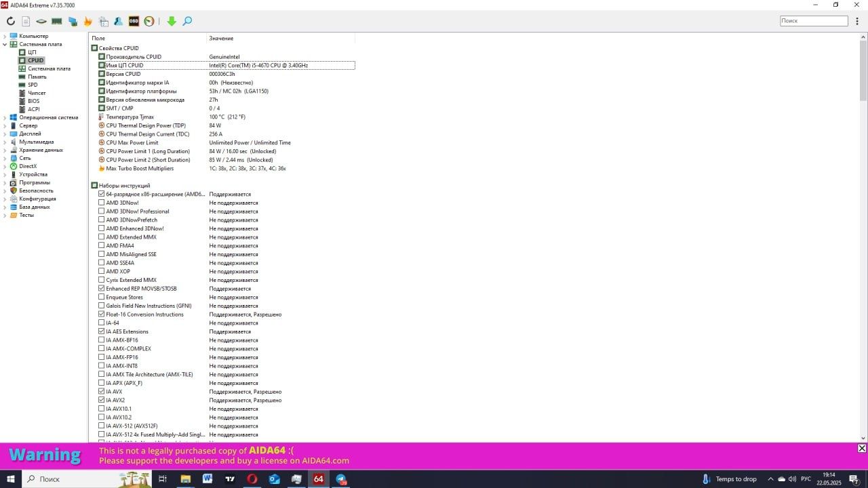Expand the Сервер tree node
Screen dimensions: 868x488
click(x=5, y=125)
